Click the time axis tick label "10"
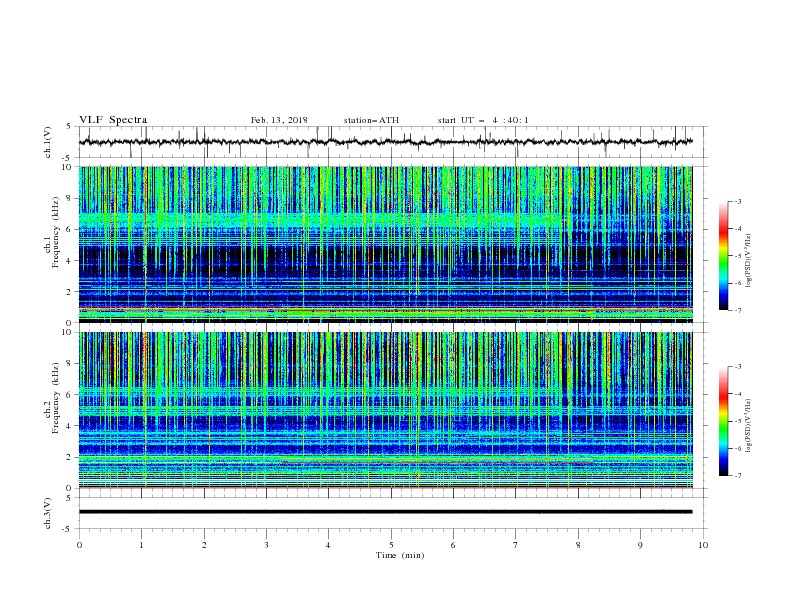Screen dimensions: 792x612 [703, 545]
